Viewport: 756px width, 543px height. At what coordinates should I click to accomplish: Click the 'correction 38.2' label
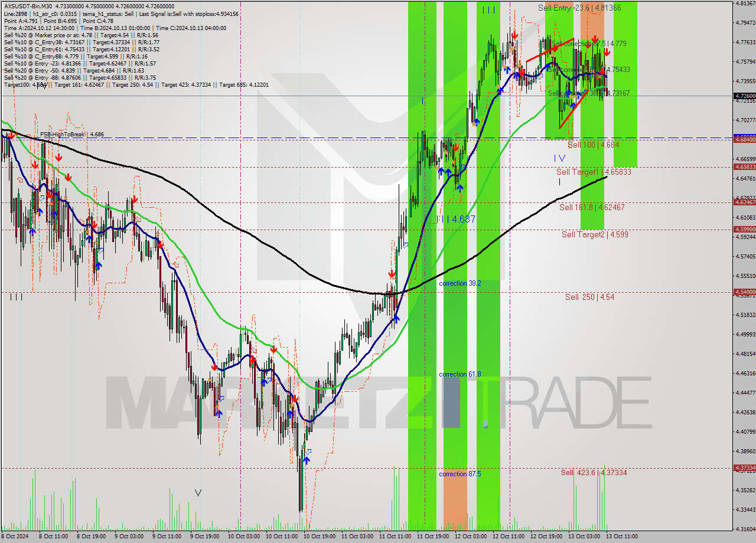[x=460, y=283]
